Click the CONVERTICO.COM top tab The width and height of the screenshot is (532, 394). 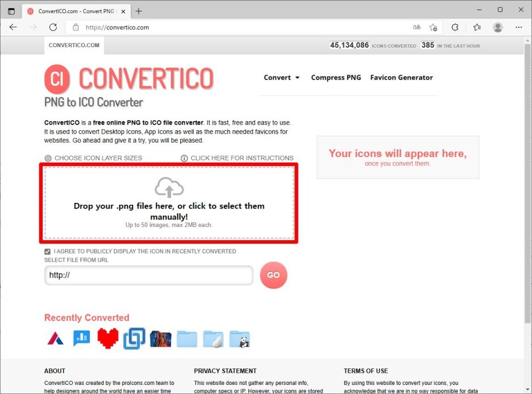coord(74,45)
